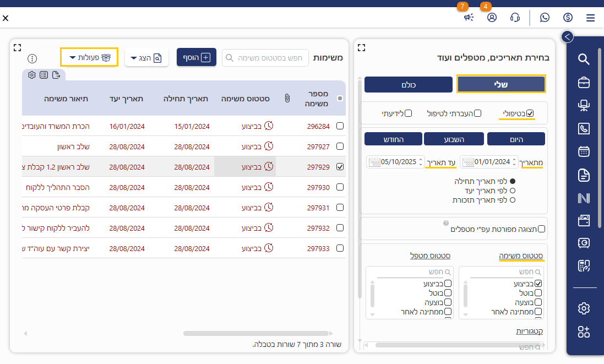Click the WhatsApp icon in top bar
604x364 pixels.
(545, 18)
